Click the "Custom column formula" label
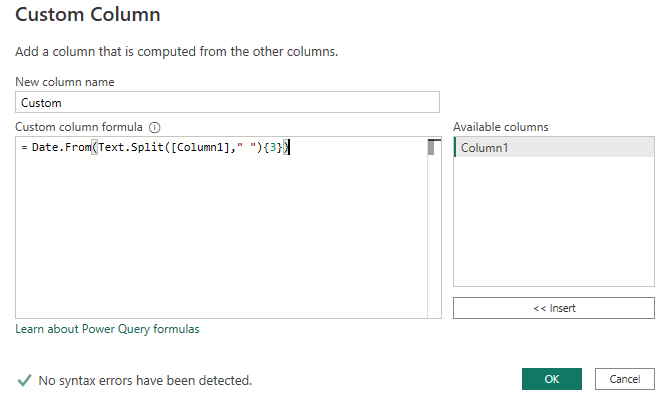671x416 pixels. tap(79, 127)
